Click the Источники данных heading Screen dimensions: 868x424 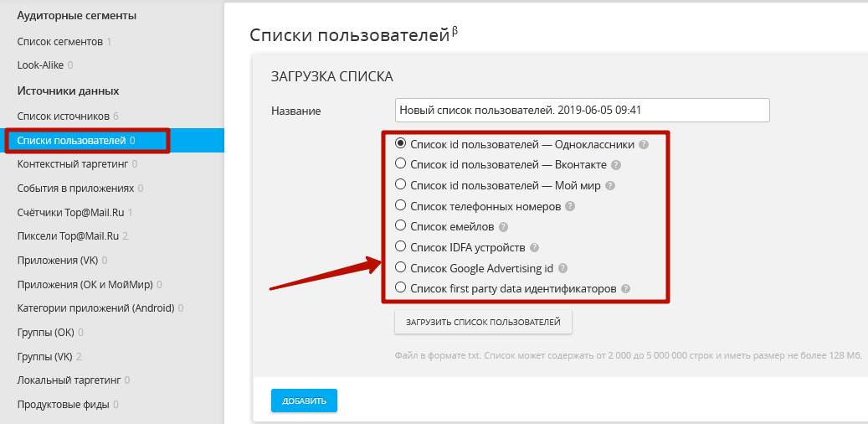(68, 90)
